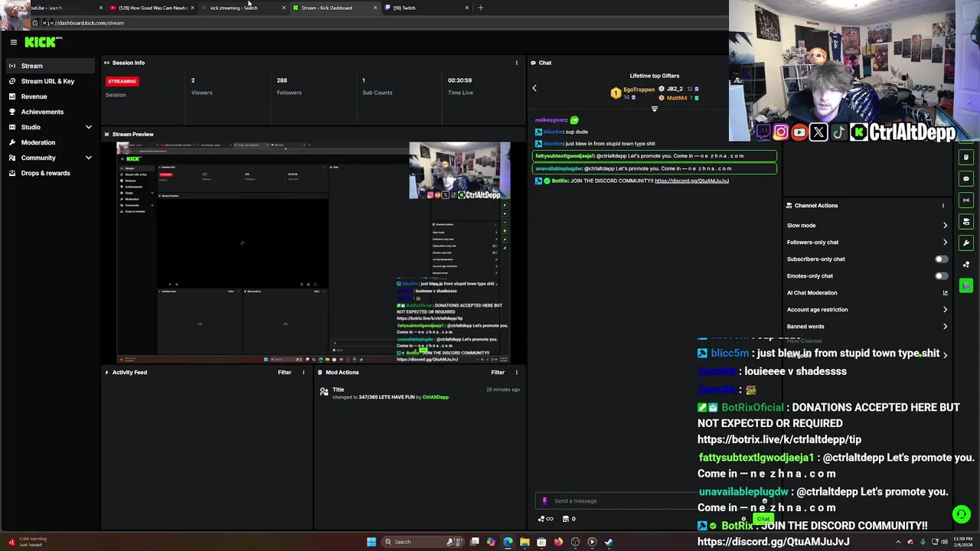Expand Slow mode settings

coord(867,226)
